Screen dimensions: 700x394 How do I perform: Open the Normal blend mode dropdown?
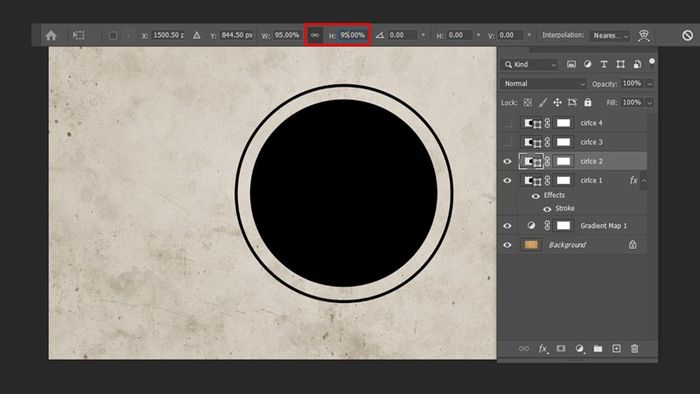pyautogui.click(x=543, y=83)
